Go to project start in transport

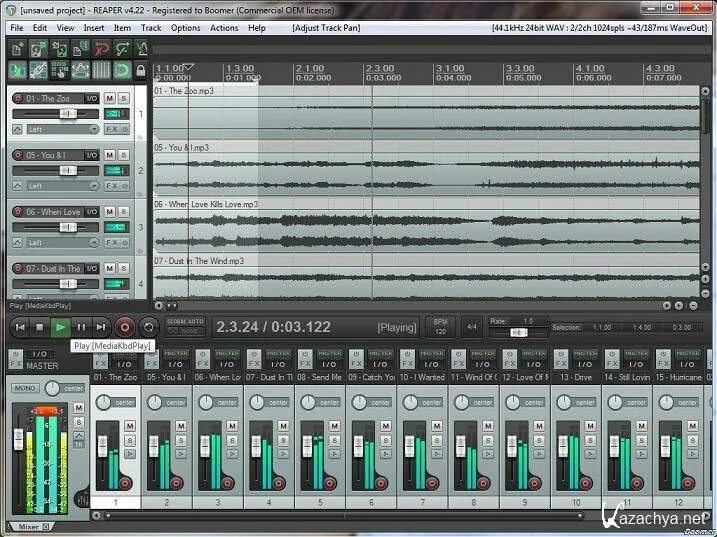coord(20,327)
